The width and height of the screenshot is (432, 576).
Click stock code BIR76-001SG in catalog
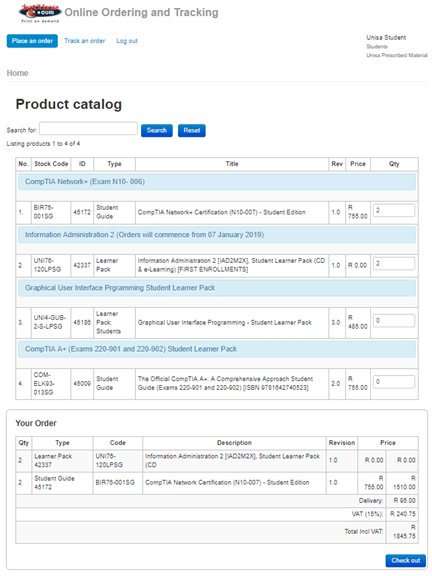click(44, 212)
